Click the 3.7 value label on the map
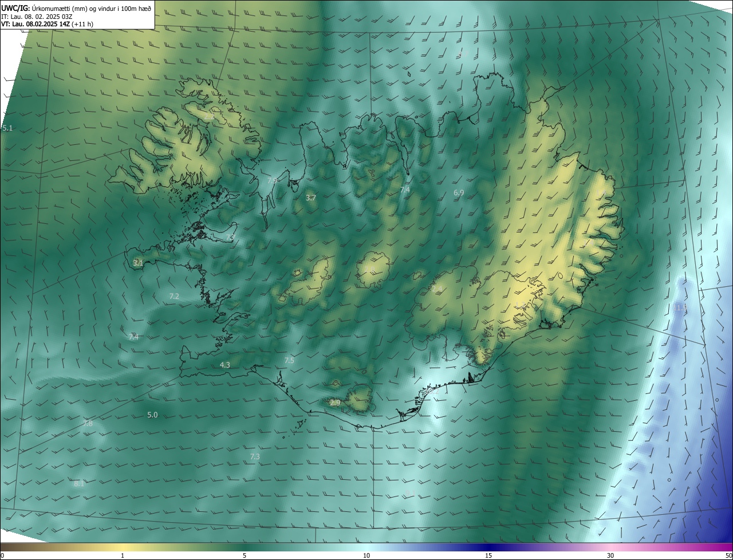733x560 pixels. (311, 198)
